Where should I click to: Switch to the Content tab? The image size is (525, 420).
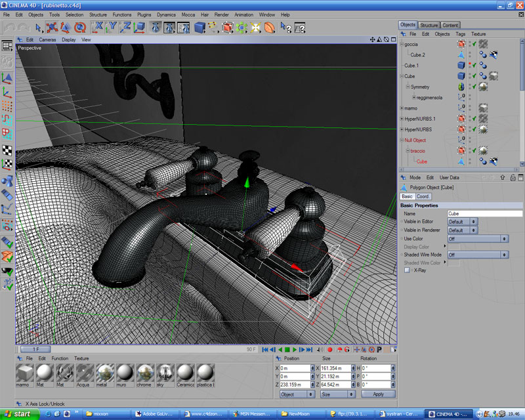point(450,25)
